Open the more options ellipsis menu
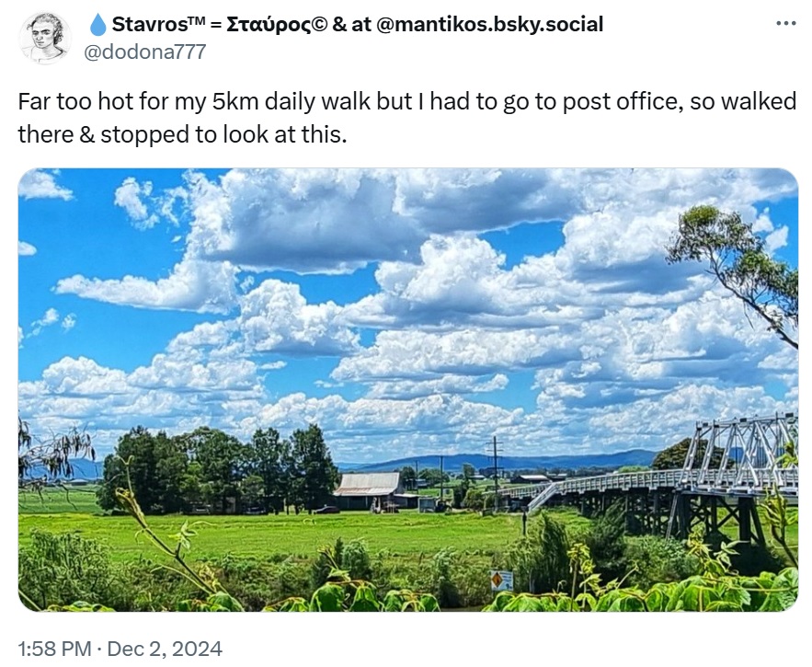 785,24
